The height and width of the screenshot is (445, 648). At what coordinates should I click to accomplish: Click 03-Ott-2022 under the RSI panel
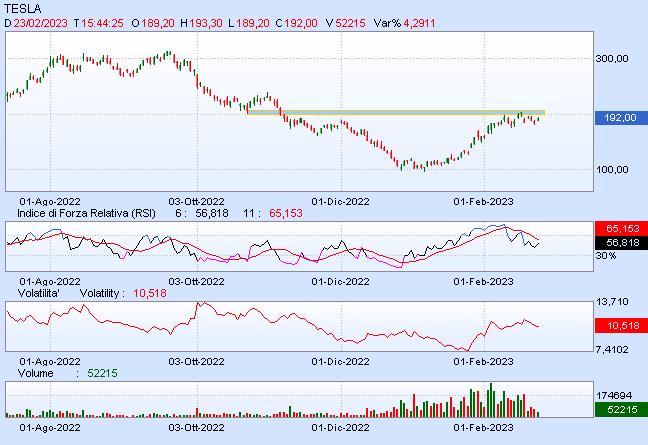[196, 281]
